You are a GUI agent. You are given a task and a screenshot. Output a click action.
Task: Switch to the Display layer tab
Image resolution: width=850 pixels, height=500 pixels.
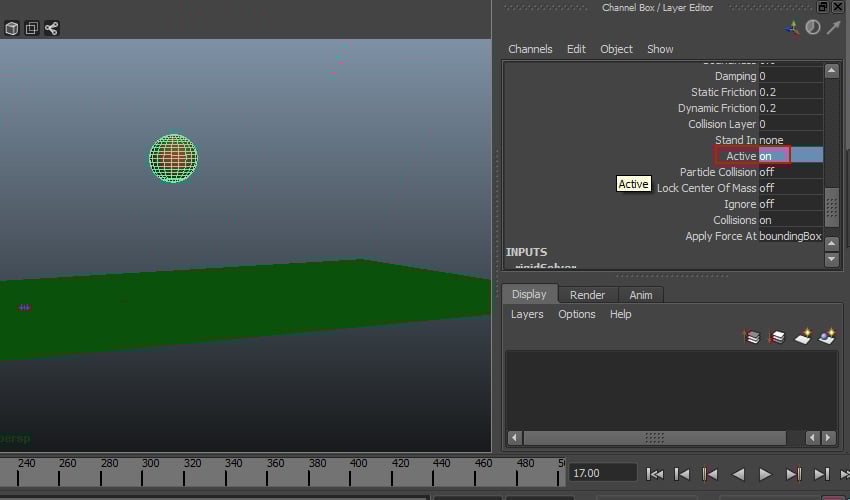point(529,294)
